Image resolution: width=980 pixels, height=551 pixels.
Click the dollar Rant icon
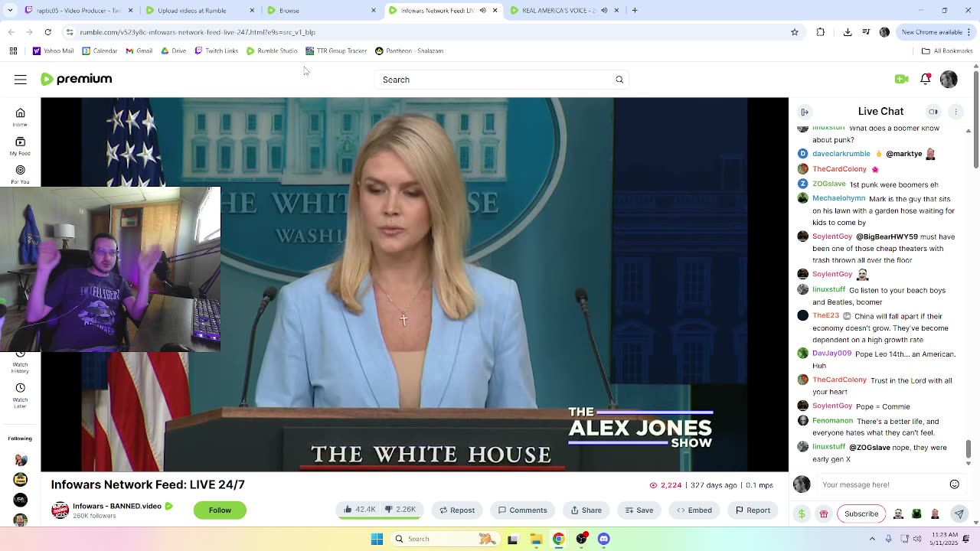pos(802,514)
